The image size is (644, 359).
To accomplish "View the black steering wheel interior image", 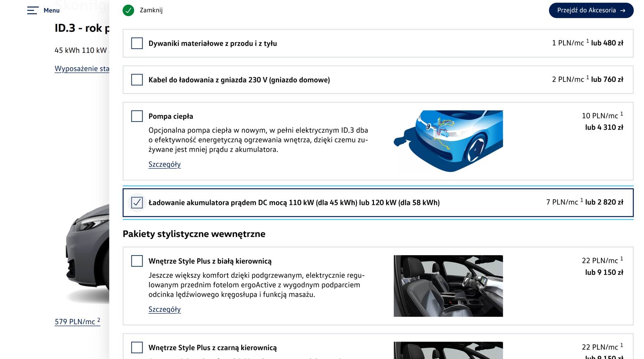I will 448,350.
